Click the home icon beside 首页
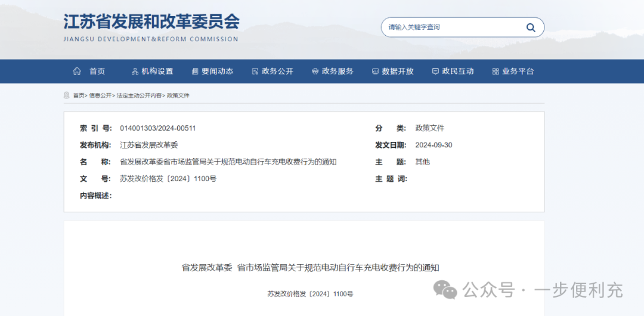 click(77, 71)
